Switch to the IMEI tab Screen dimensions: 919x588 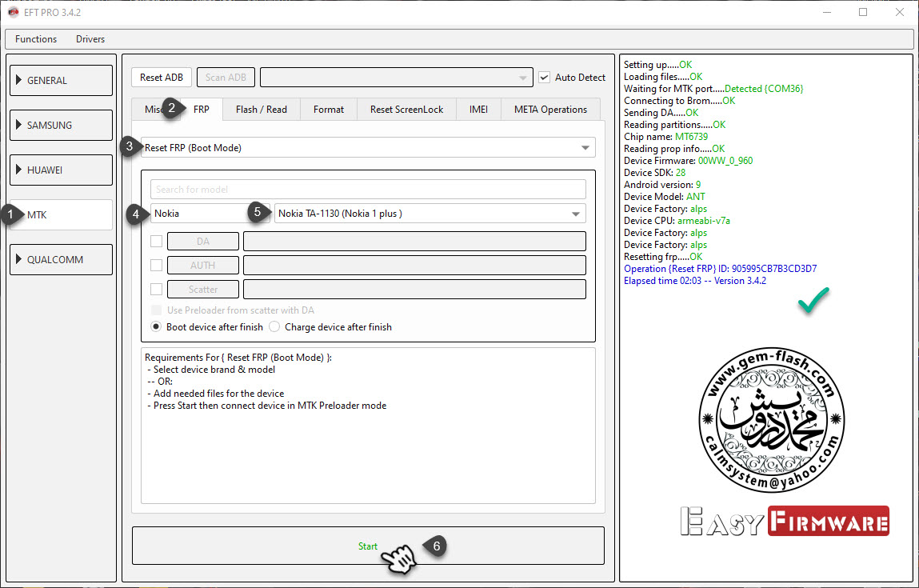pos(478,110)
